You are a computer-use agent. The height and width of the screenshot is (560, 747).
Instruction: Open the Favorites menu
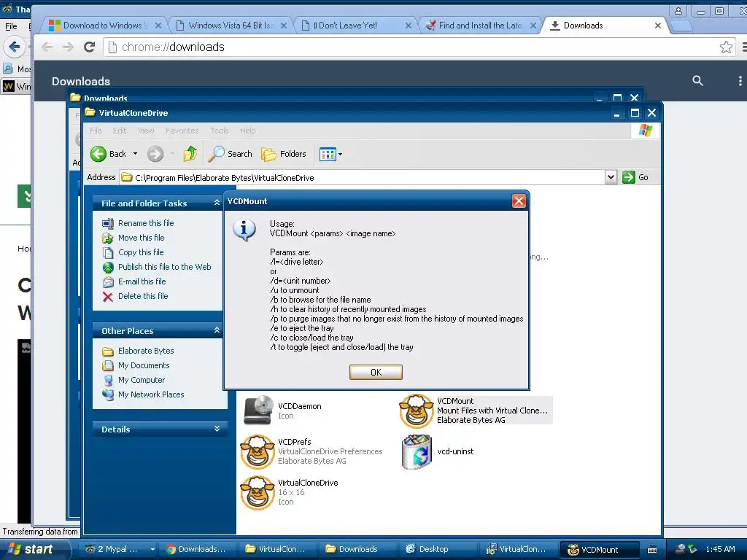[182, 131]
